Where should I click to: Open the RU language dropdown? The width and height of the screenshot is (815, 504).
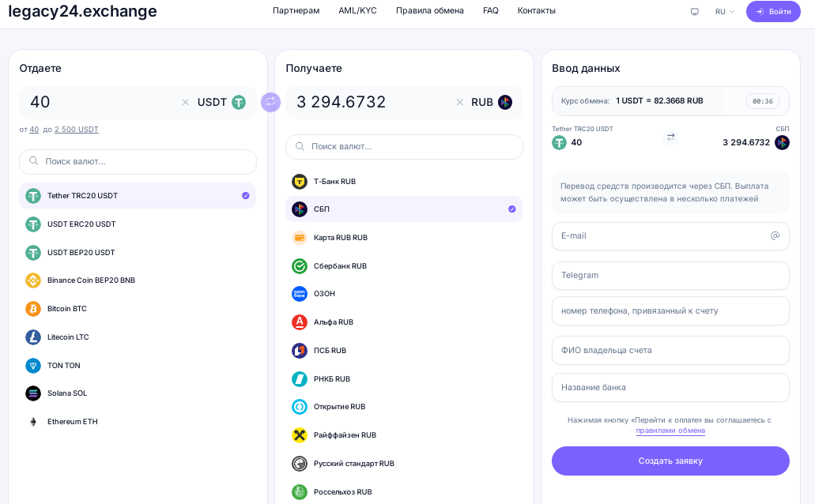[x=725, y=11]
